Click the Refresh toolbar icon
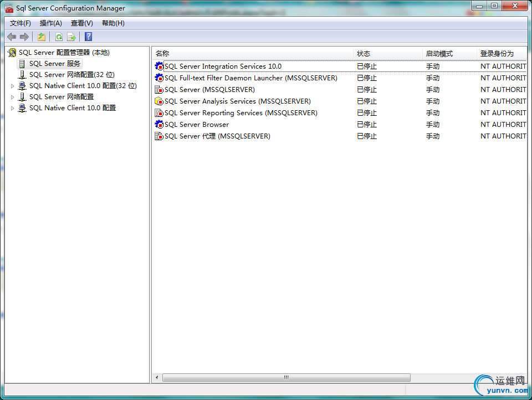Screen dimensions: 532x400 click(59, 37)
